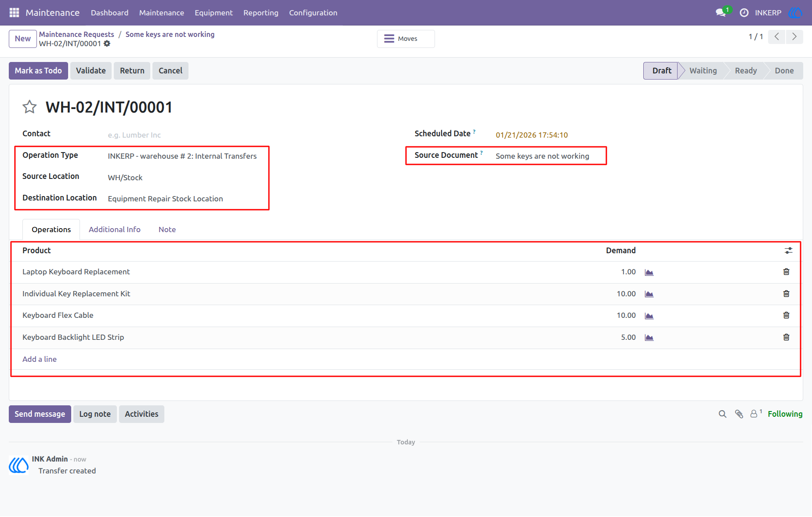Open forecast chart for Keyboard Flex Cable
Screen dimensions: 812x517
pyautogui.click(x=649, y=316)
